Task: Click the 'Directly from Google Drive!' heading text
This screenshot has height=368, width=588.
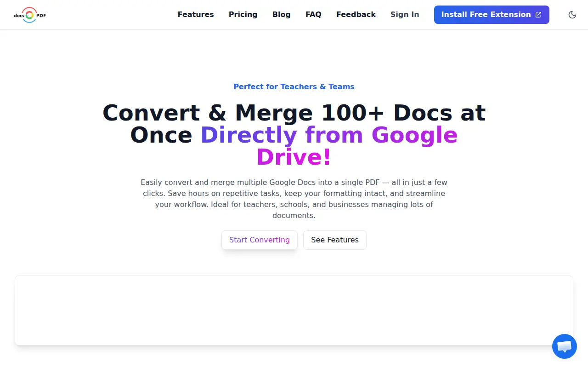Action: coord(329,146)
